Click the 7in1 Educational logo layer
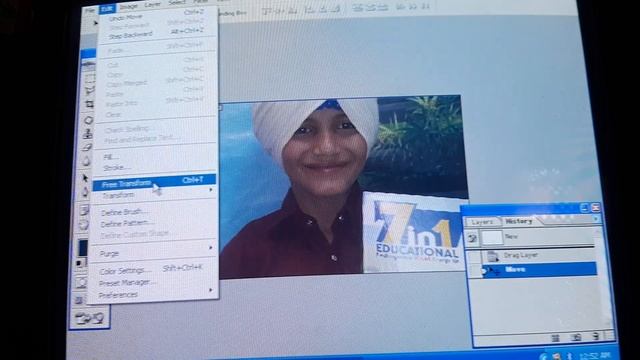This screenshot has width=640, height=360. point(413,232)
